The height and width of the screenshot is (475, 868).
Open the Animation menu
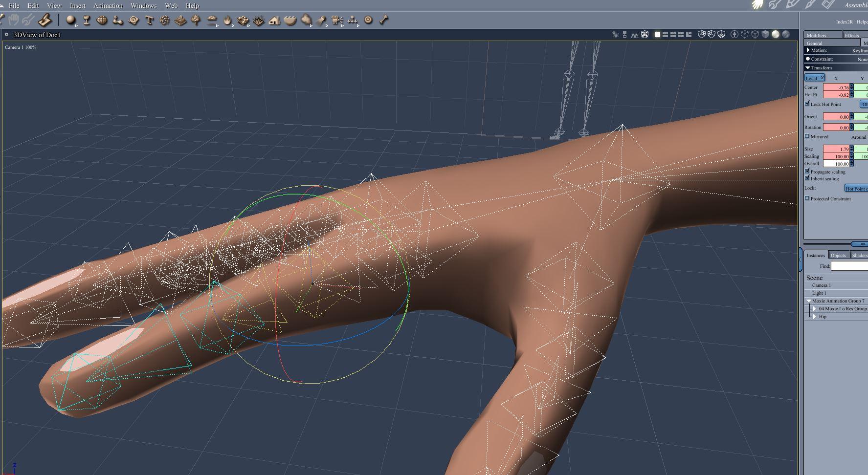click(108, 5)
